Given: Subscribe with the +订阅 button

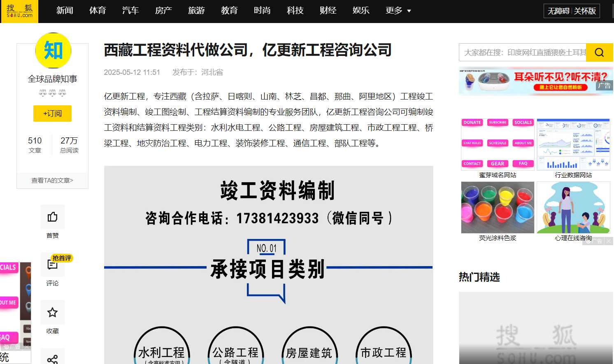Looking at the screenshot, I should 52,114.
